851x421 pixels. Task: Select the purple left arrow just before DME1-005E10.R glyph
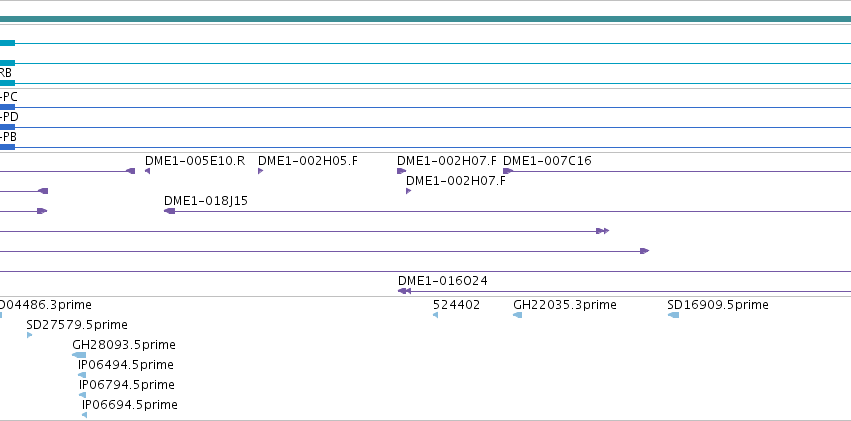tap(130, 171)
